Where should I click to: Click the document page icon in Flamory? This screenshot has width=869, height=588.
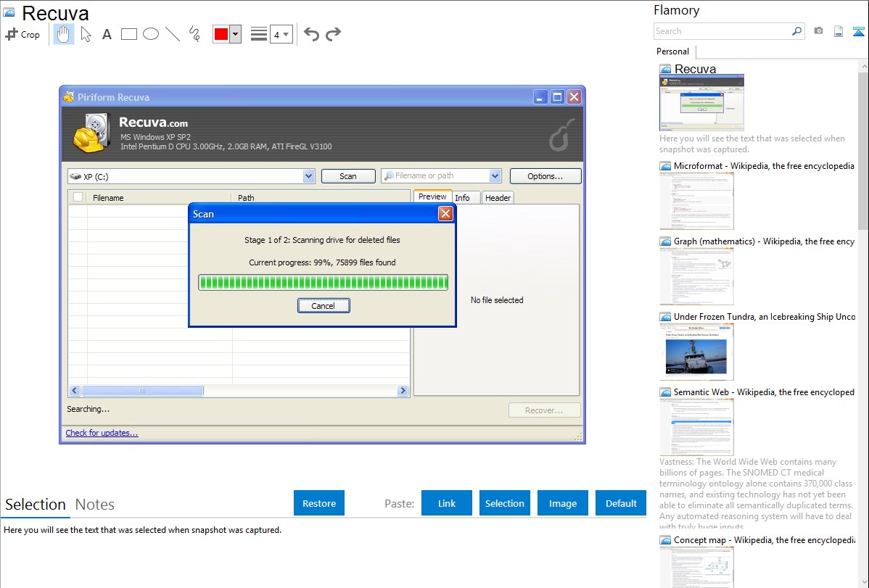(839, 32)
